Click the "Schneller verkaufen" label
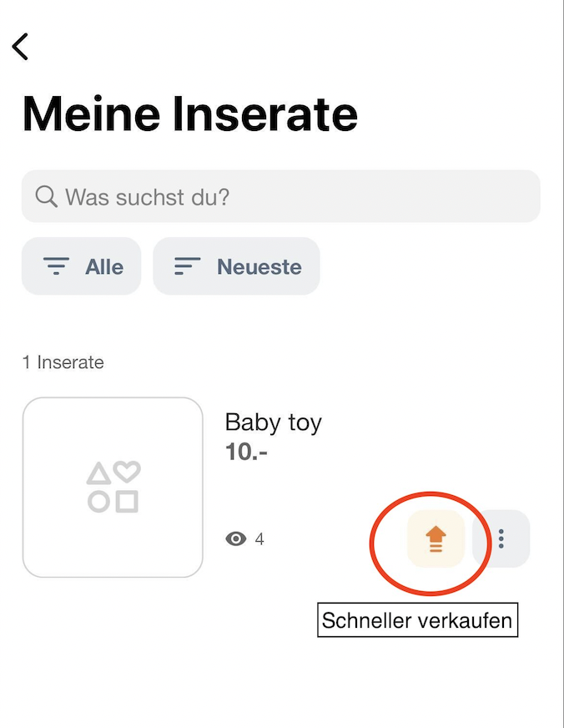Viewport: 564px width, 728px height. coord(417,620)
